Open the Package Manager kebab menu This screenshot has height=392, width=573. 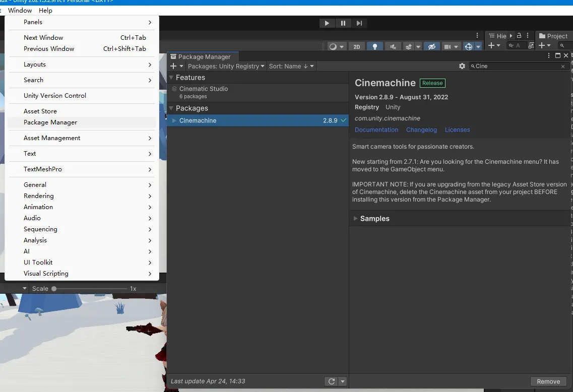coord(548,55)
